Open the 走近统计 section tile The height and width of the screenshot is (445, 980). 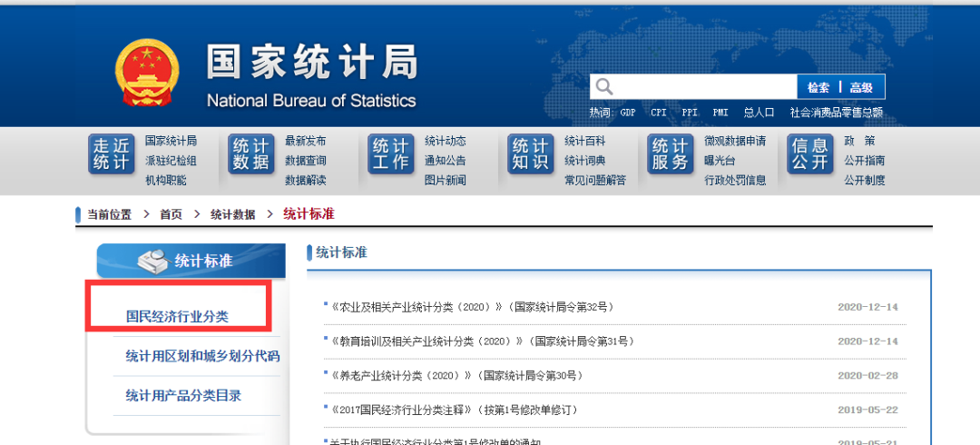[111, 154]
